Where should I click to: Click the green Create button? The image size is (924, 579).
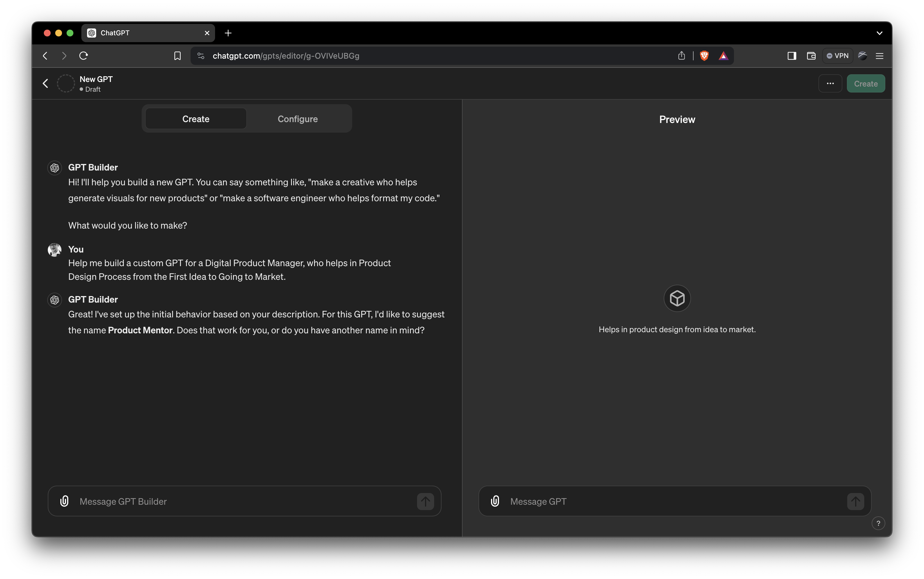[865, 83]
